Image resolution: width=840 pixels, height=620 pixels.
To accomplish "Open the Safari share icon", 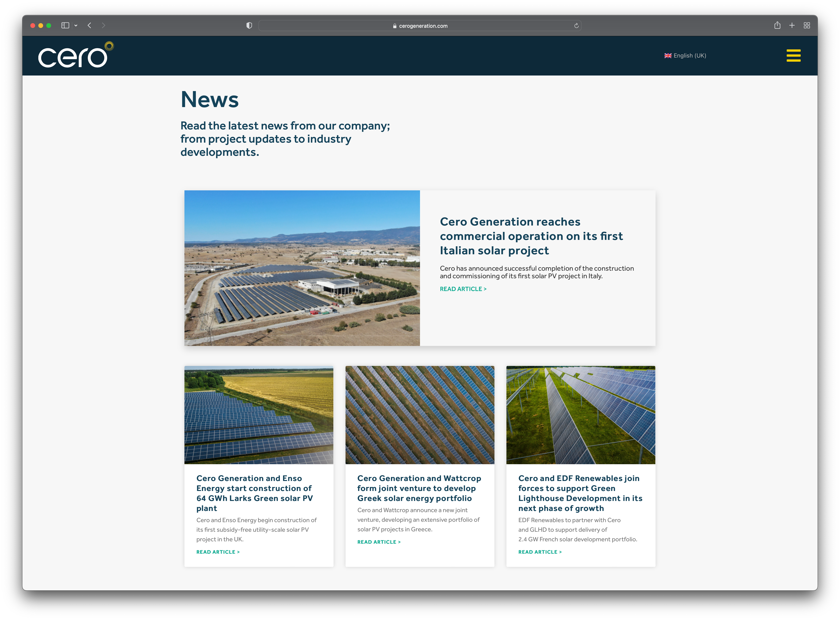I will click(x=777, y=25).
